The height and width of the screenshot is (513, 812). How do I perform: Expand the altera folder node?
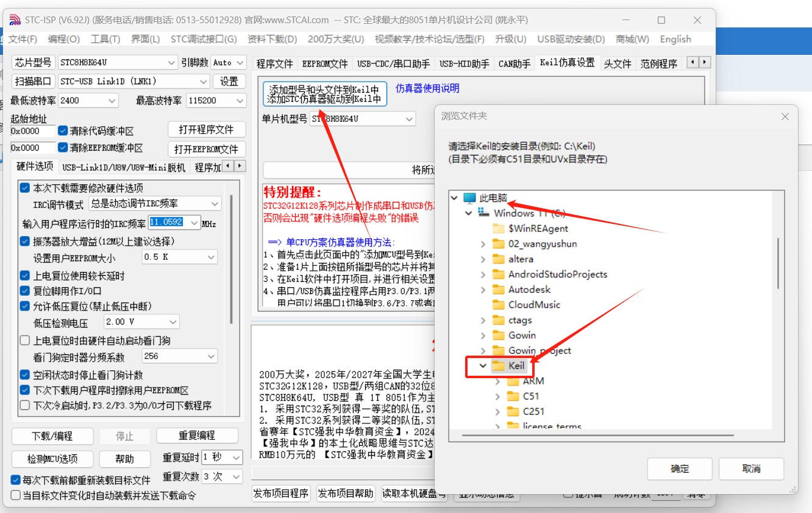click(x=483, y=259)
